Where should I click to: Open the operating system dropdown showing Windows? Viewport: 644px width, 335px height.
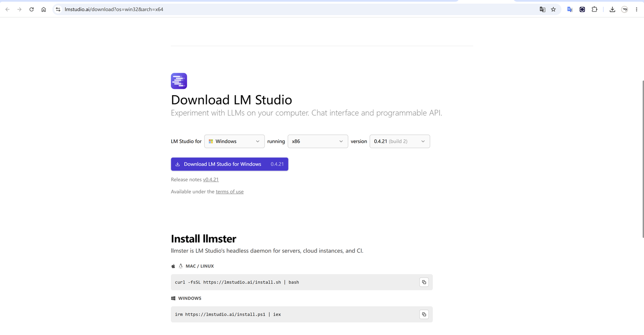[234, 141]
